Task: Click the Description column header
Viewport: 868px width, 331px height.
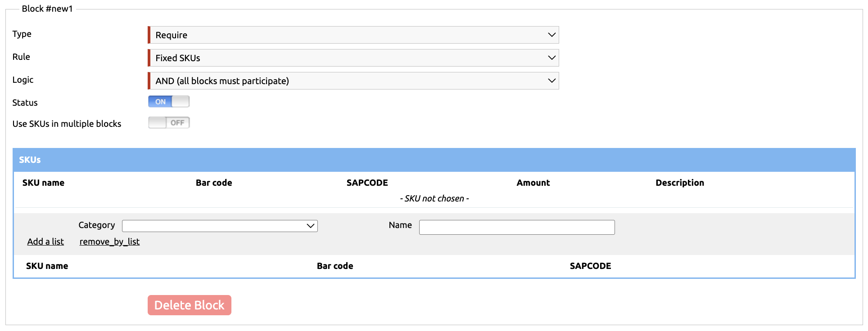Action: pyautogui.click(x=679, y=183)
